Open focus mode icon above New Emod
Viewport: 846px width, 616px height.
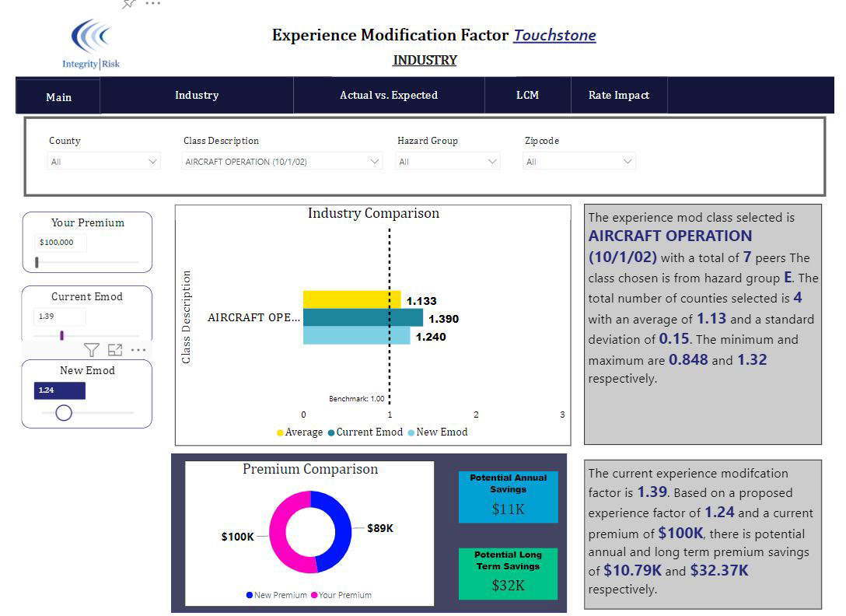click(115, 350)
